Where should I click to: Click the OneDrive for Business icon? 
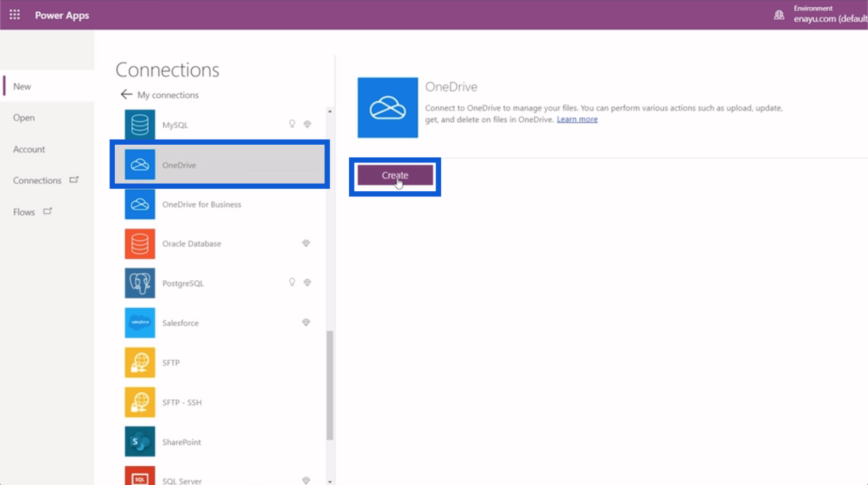(139, 204)
